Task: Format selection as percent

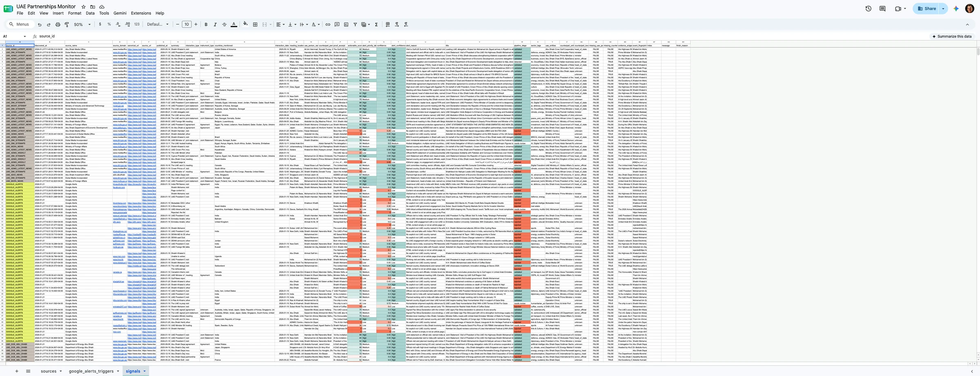Action: pyautogui.click(x=109, y=25)
